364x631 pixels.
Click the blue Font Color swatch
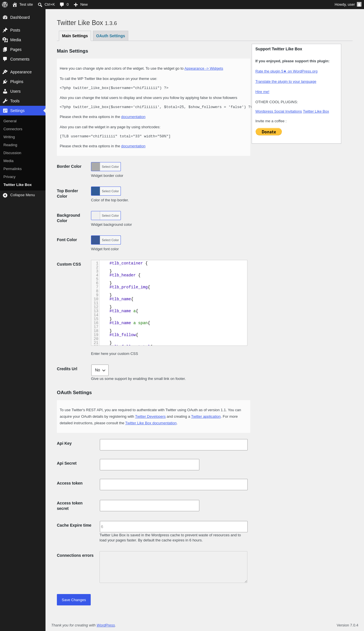pos(96,240)
